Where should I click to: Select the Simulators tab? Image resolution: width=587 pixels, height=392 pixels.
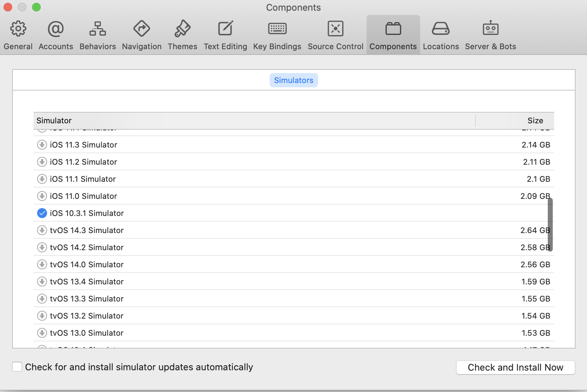pyautogui.click(x=293, y=80)
